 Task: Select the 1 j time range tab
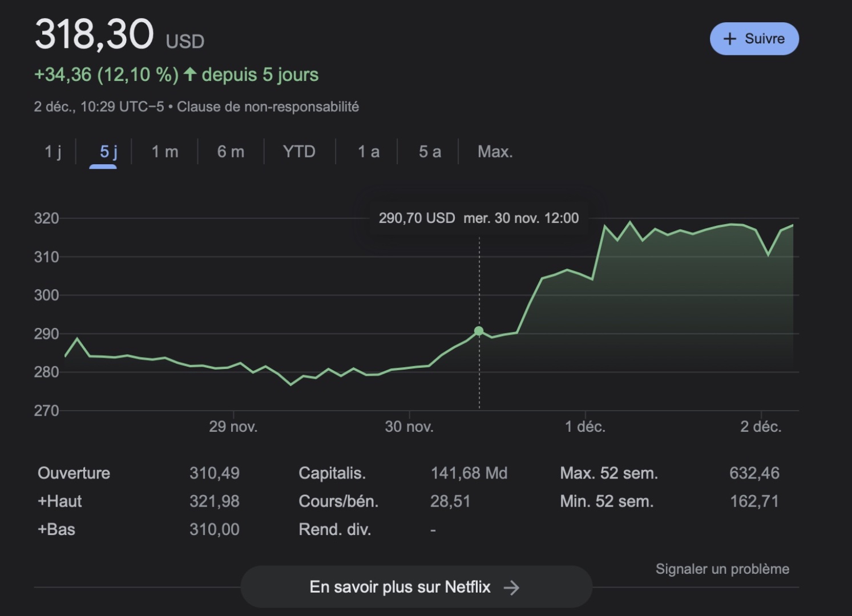tap(53, 152)
